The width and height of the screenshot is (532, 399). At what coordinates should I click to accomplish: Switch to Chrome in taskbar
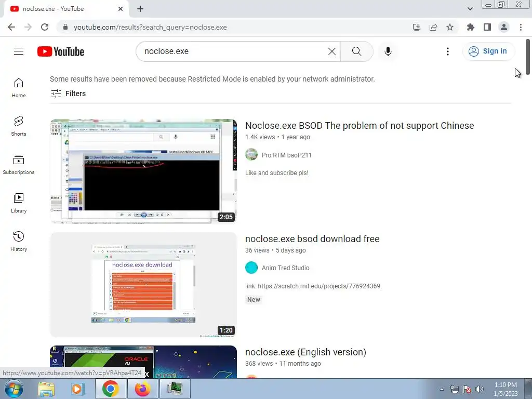click(110, 389)
